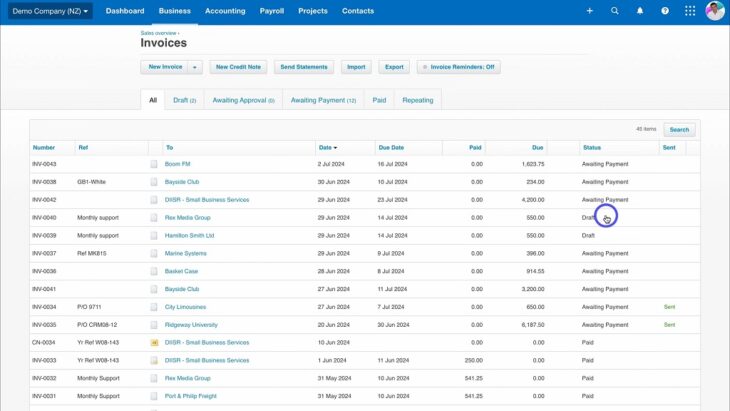This screenshot has width=730, height=411.
Task: Click the Search button above table
Action: tap(679, 130)
